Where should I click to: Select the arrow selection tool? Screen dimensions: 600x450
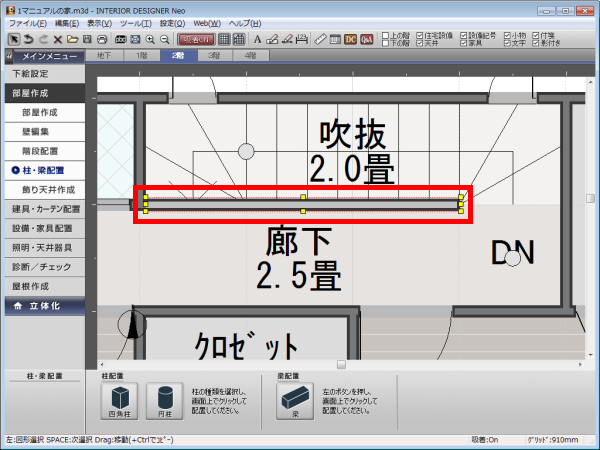(12, 39)
